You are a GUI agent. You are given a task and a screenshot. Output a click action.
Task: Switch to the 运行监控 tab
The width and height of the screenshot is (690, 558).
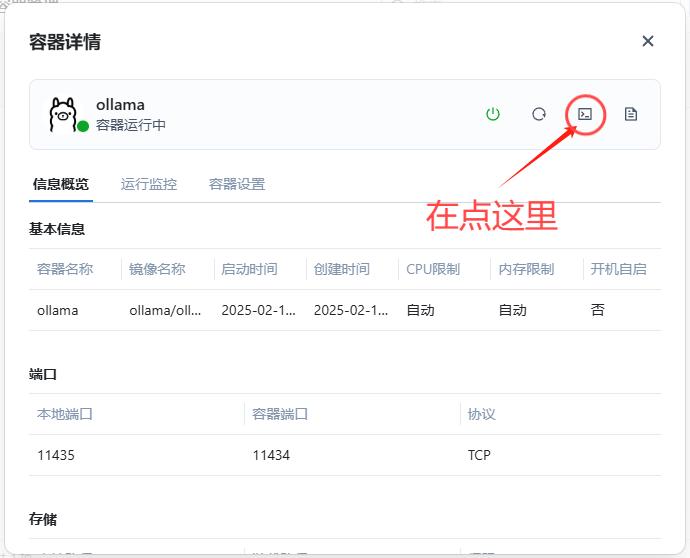click(149, 184)
